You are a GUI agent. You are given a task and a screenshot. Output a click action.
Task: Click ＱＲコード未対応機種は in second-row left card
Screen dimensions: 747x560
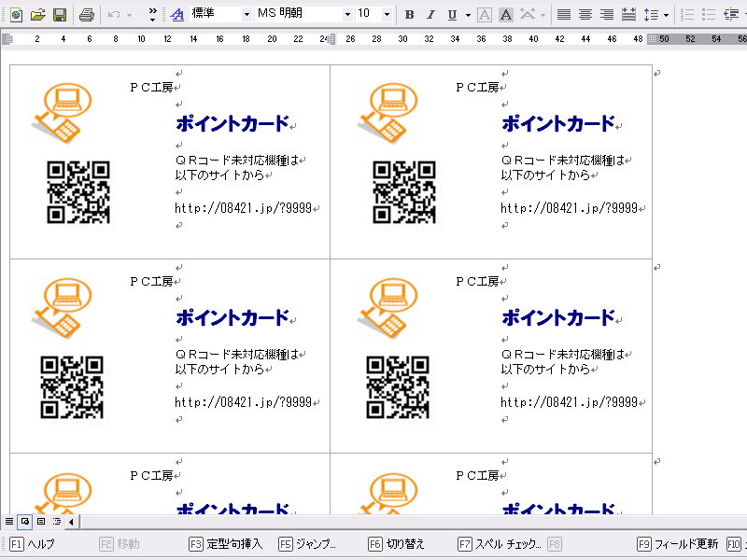pyautogui.click(x=237, y=355)
